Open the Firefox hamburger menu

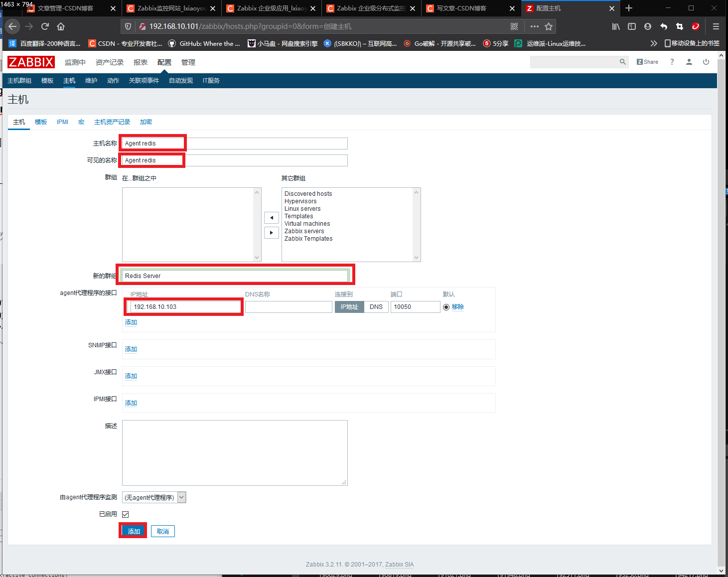point(716,26)
